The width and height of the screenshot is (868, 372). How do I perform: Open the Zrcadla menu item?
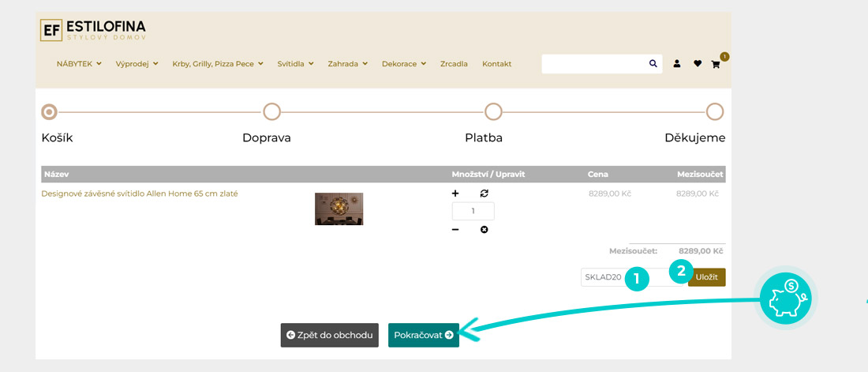pos(454,64)
